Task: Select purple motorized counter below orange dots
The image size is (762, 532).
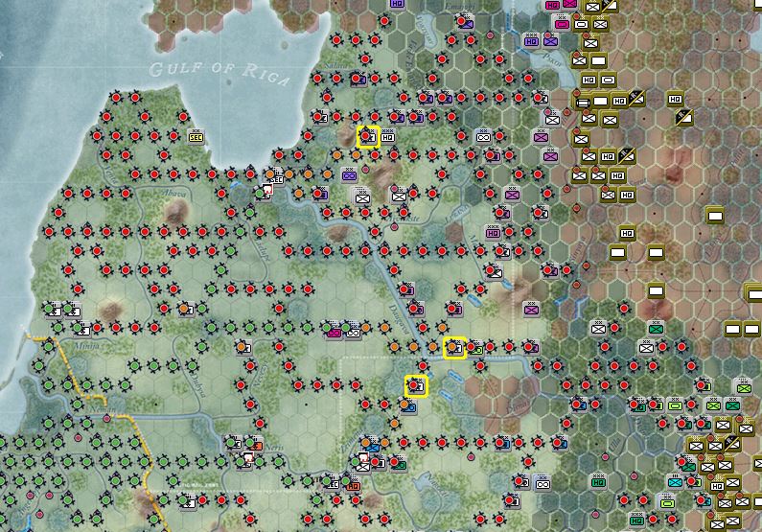Action: click(349, 174)
